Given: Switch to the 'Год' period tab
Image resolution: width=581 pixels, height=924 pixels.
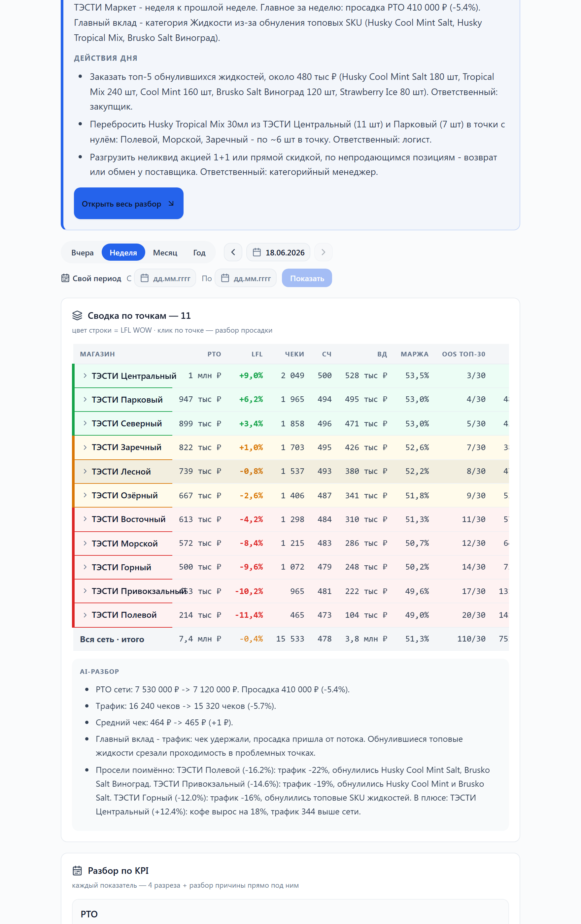Looking at the screenshot, I should [x=199, y=252].
